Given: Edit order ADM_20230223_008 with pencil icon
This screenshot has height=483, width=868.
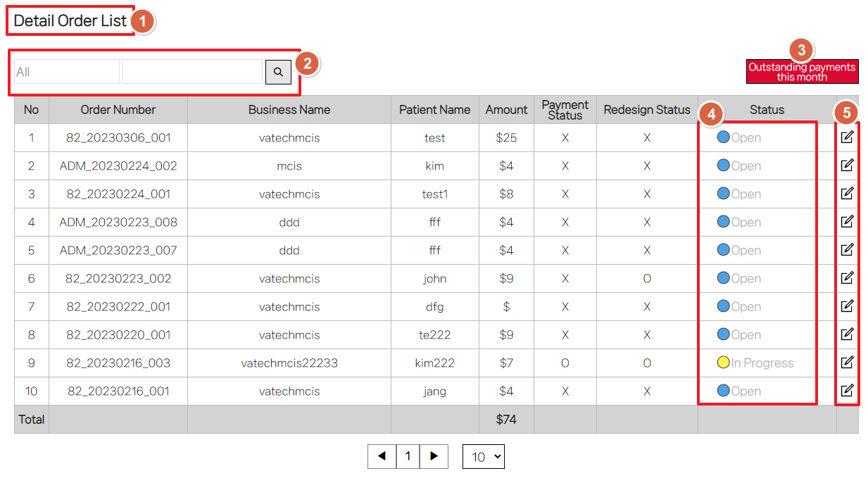Looking at the screenshot, I should tap(847, 222).
